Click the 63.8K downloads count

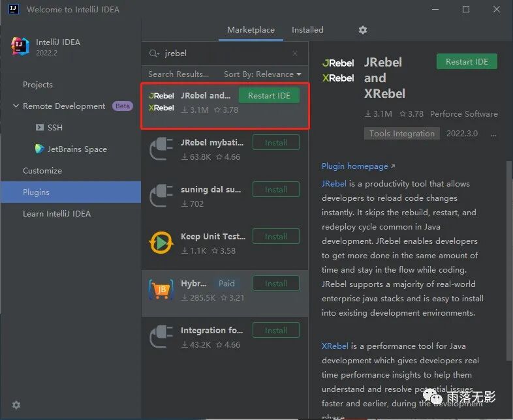coord(196,157)
